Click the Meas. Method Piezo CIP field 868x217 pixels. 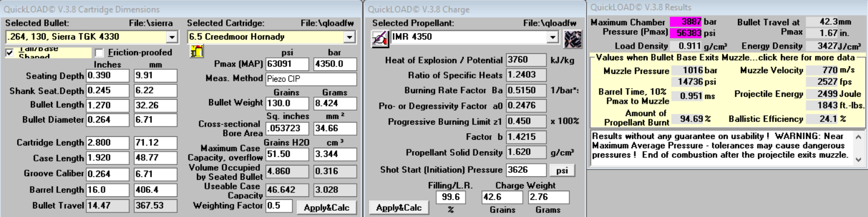[x=311, y=79]
